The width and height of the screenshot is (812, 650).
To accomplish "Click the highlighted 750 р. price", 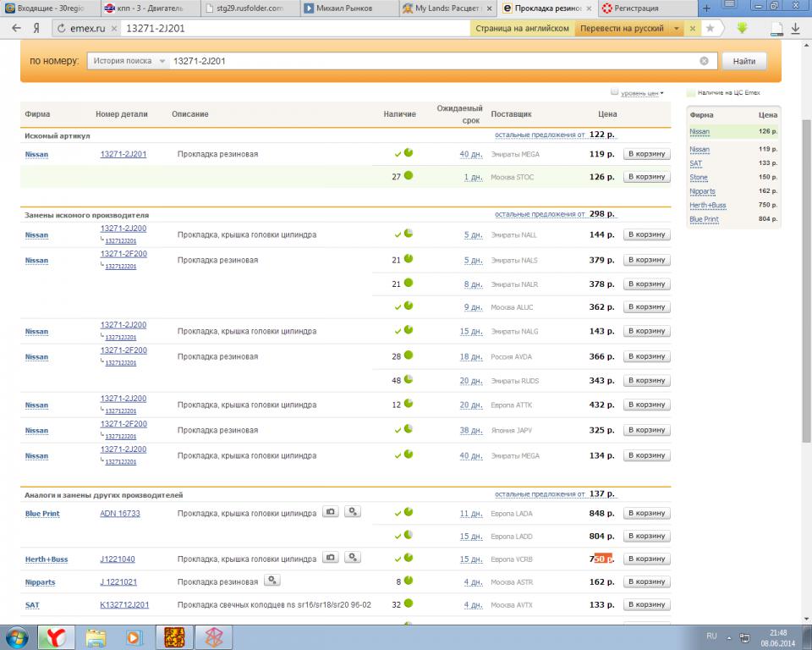I will (x=601, y=559).
